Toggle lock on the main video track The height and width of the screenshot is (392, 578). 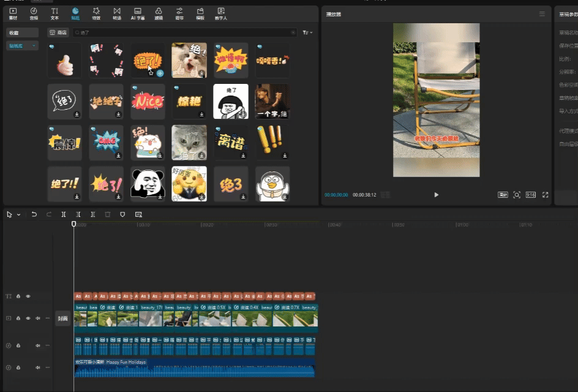(18, 318)
